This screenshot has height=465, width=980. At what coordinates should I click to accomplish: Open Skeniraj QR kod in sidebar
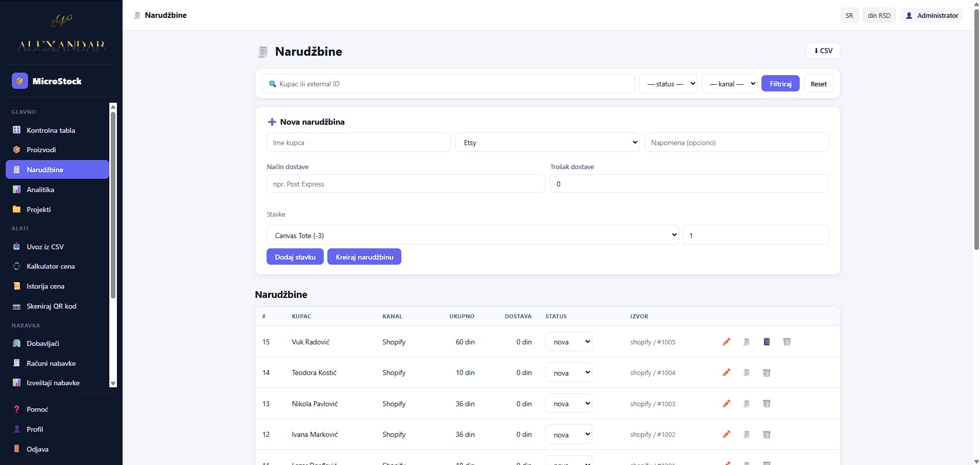[x=57, y=306]
